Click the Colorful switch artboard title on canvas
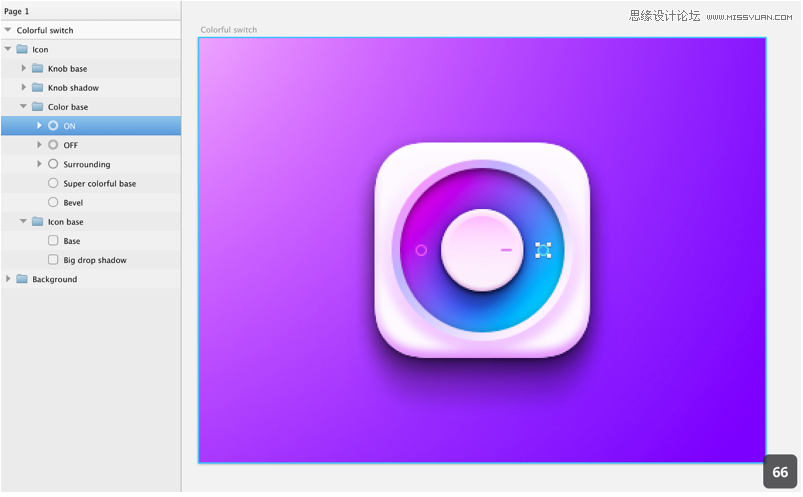The image size is (803, 497). (229, 30)
